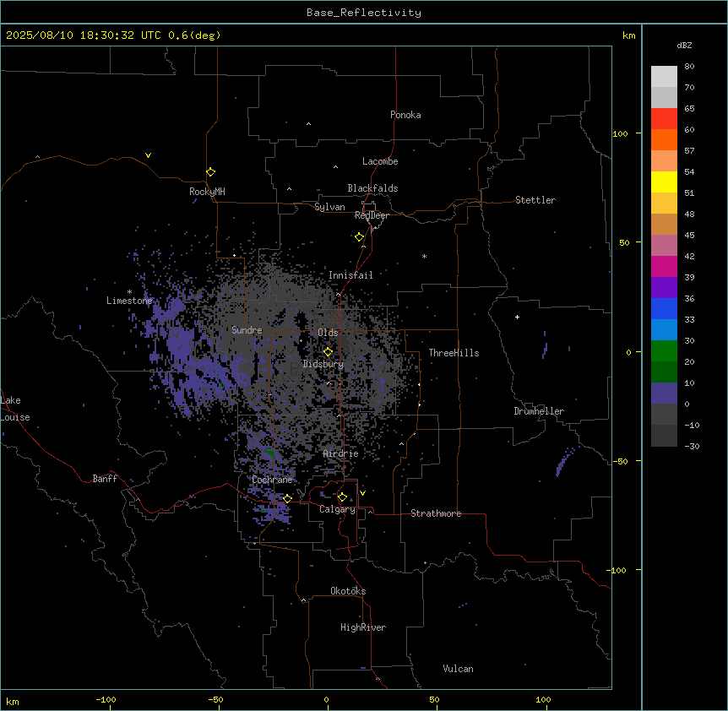Click the Innisfail label
The image size is (728, 711).
pyautogui.click(x=350, y=275)
